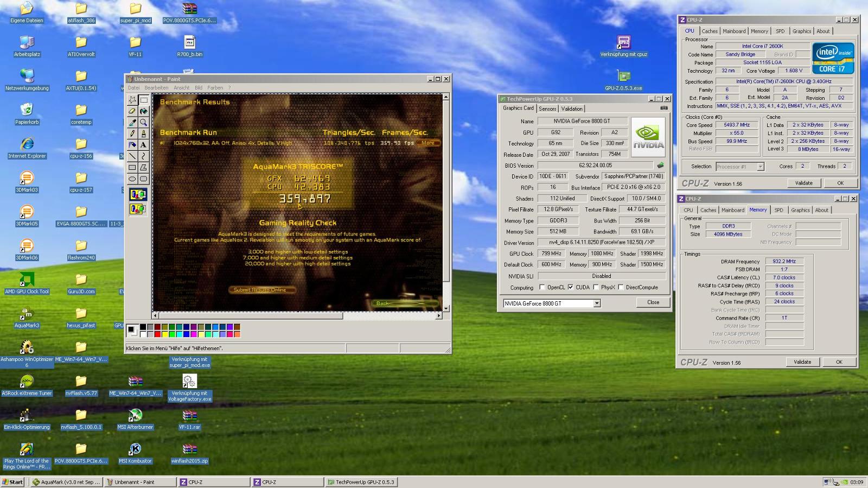Select the Pick Color eyedropper tool
868x488 pixels.
[132, 123]
